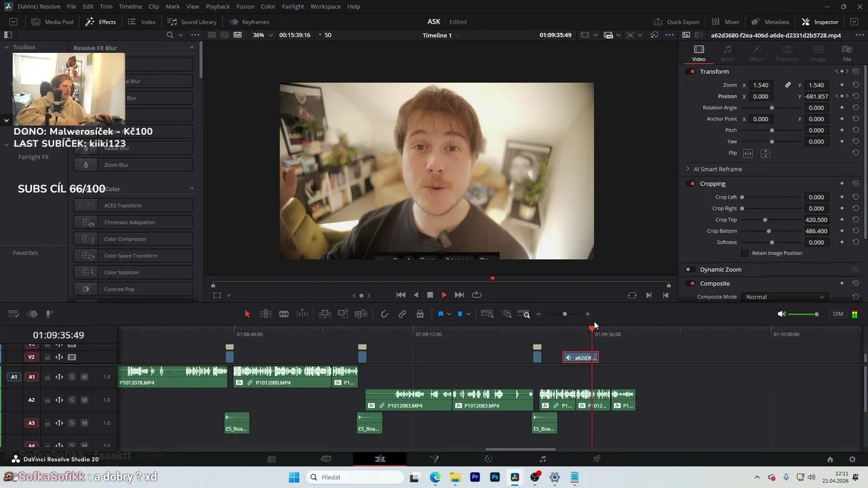The image size is (868, 488).
Task: Toggle the Loop playback button
Action: (x=477, y=295)
